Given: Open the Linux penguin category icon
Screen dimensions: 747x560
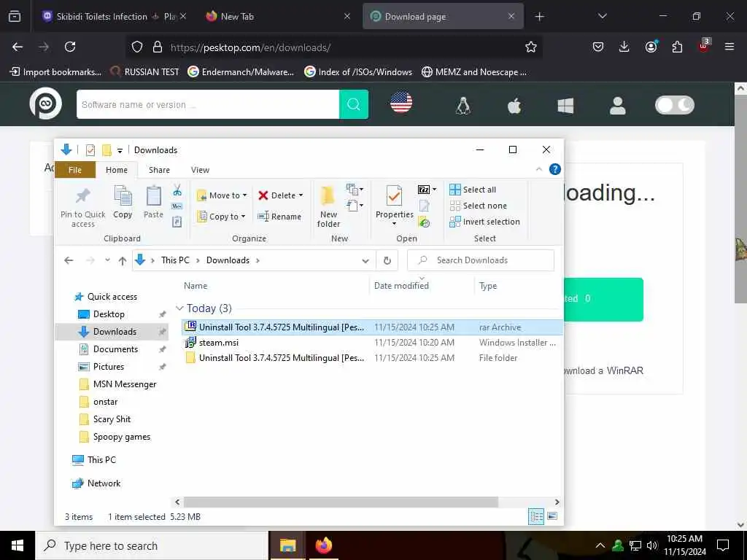Looking at the screenshot, I should pyautogui.click(x=463, y=105).
